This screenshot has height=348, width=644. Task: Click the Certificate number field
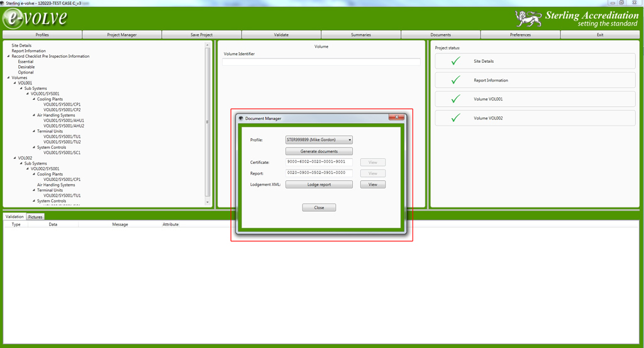[319, 162]
